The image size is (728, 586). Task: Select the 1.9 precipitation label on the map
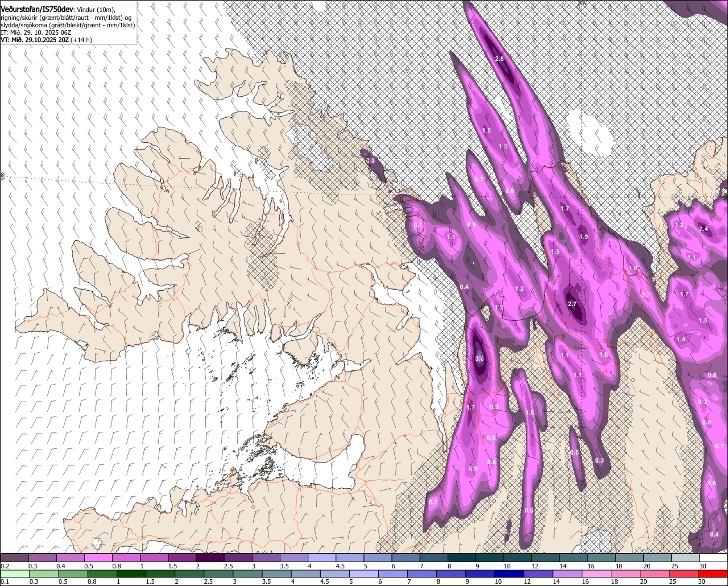coord(584,237)
